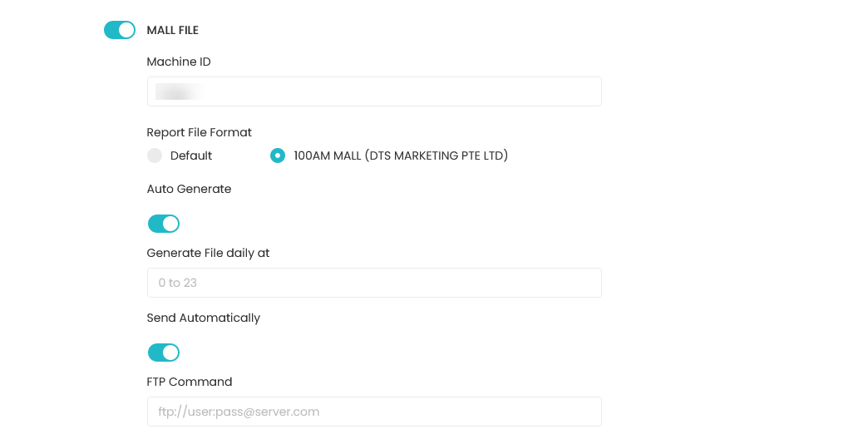Turn off the Auto Generate toggle
The height and width of the screenshot is (439, 868).
coord(164,224)
